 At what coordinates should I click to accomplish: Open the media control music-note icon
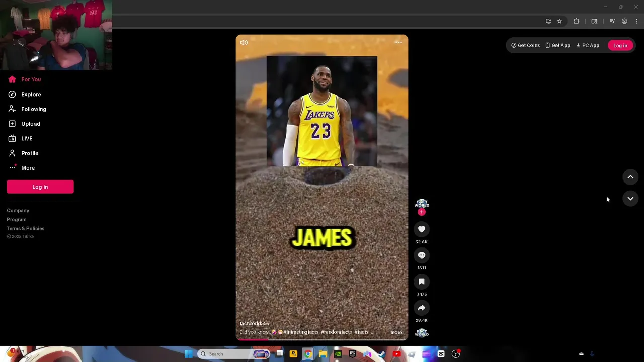612,21
